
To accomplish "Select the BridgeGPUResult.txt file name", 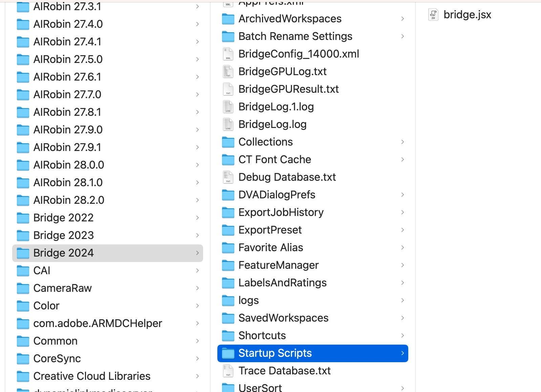I will [289, 89].
